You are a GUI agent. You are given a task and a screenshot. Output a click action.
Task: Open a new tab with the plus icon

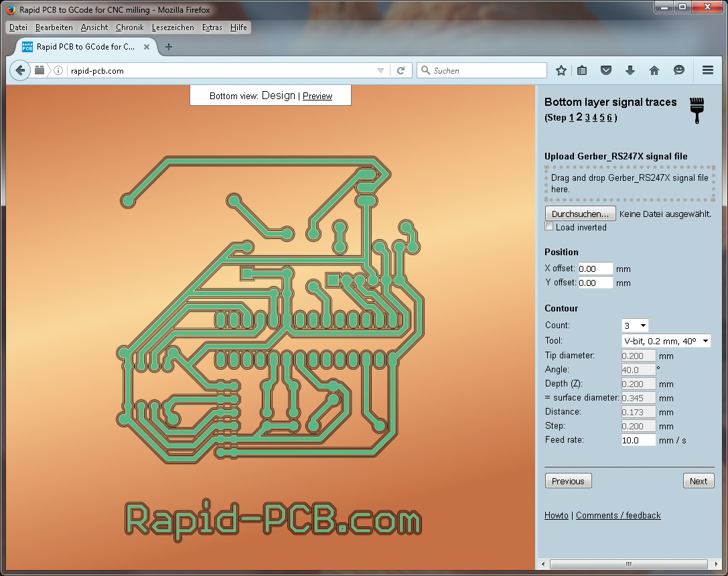[x=169, y=46]
